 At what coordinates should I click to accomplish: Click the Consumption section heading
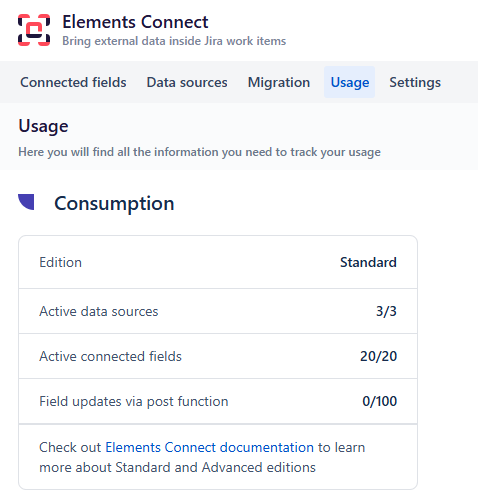(114, 203)
